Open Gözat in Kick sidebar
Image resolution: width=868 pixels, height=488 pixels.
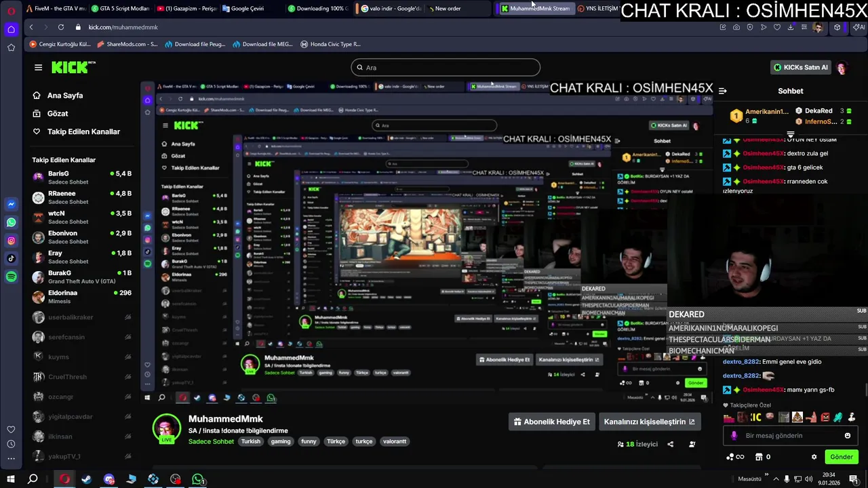[x=51, y=113]
